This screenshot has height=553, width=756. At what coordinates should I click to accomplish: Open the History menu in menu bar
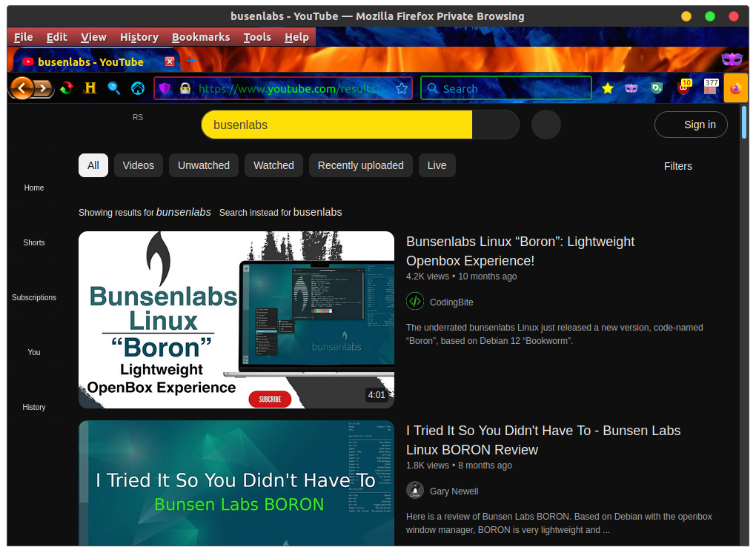pos(139,37)
